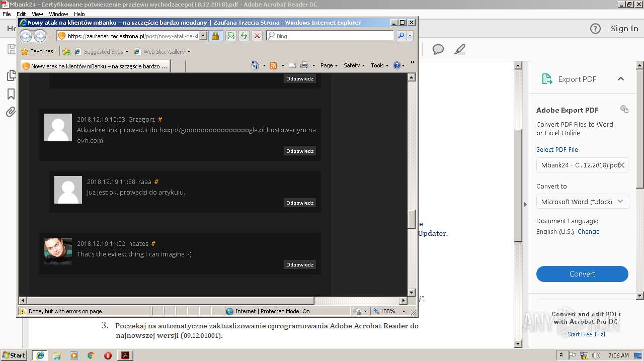644x362 pixels.
Task: Refresh the page in Internet Explorer
Action: [244, 36]
